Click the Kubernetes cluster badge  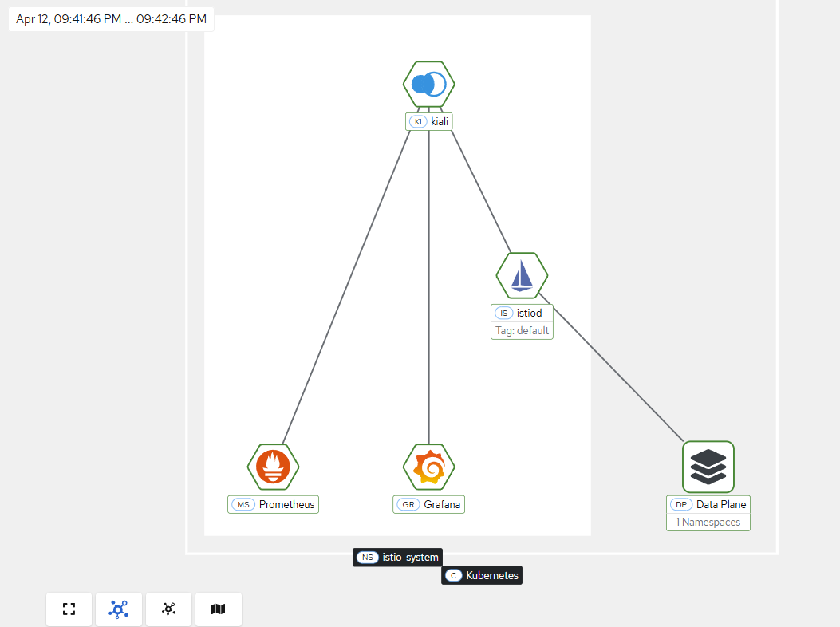482,576
